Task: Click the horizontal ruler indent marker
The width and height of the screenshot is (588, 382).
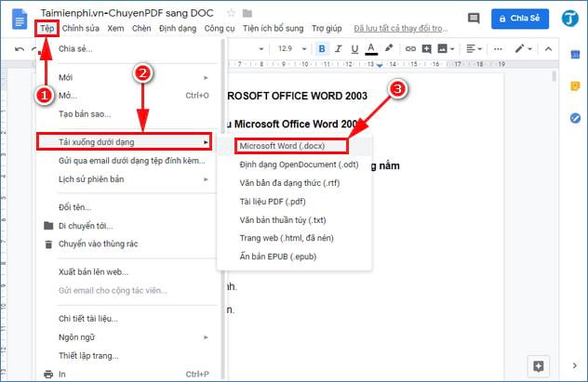Action: pos(380,65)
